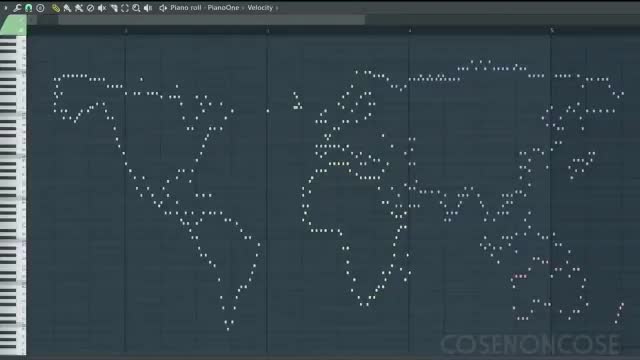
Task: Click the stamp chord tool icon
Action: pos(40,8)
